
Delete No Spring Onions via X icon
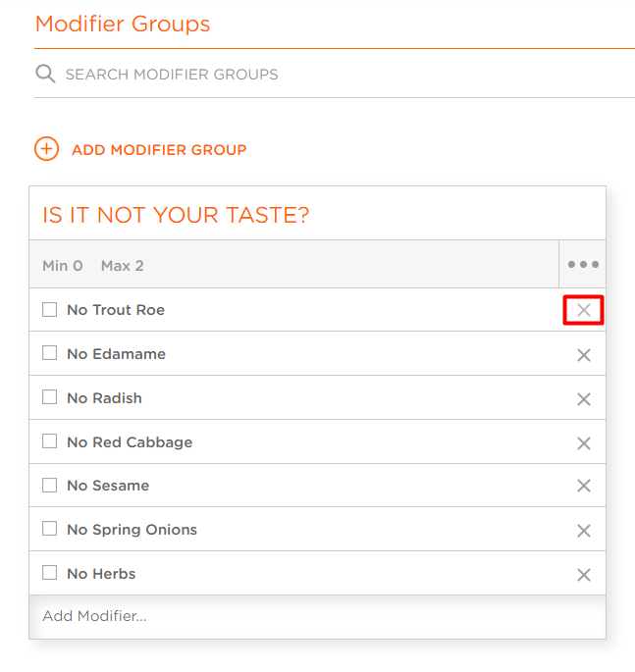pos(584,531)
